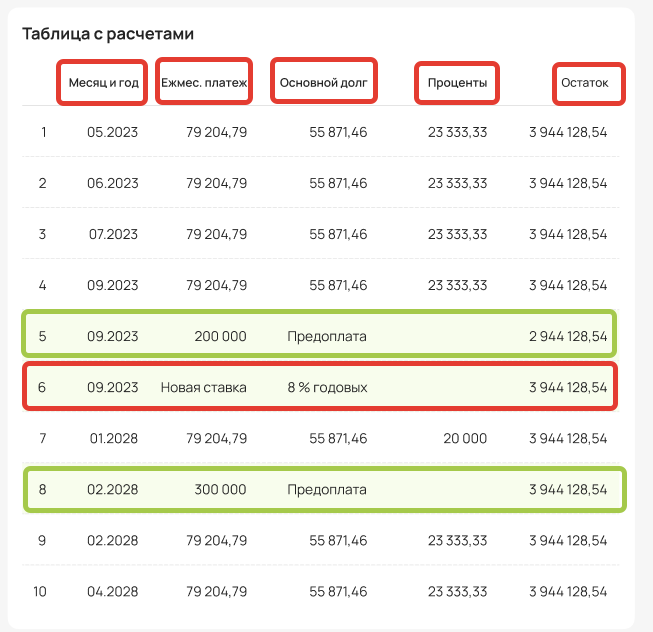This screenshot has width=653, height=632.
Task: Click row number 1 cell
Action: tap(42, 131)
